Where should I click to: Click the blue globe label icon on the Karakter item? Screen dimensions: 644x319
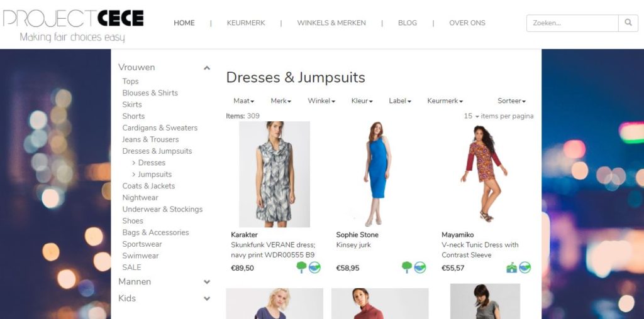tap(314, 268)
